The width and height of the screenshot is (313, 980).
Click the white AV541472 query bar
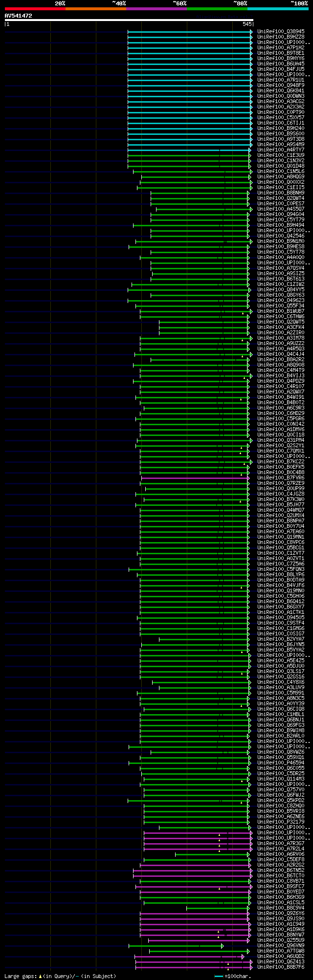click(129, 20)
